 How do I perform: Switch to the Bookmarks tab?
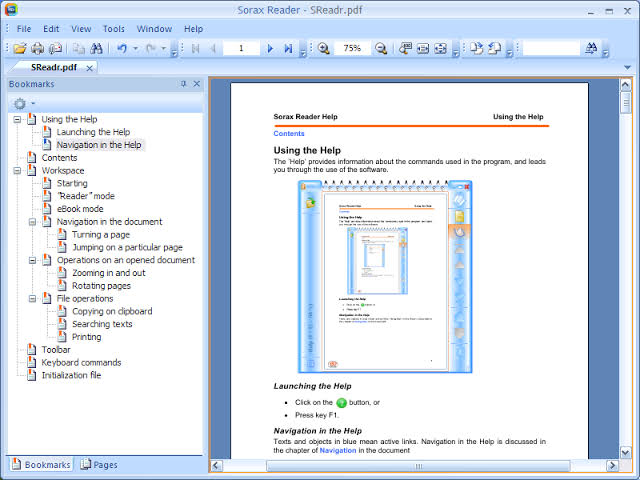coord(41,464)
